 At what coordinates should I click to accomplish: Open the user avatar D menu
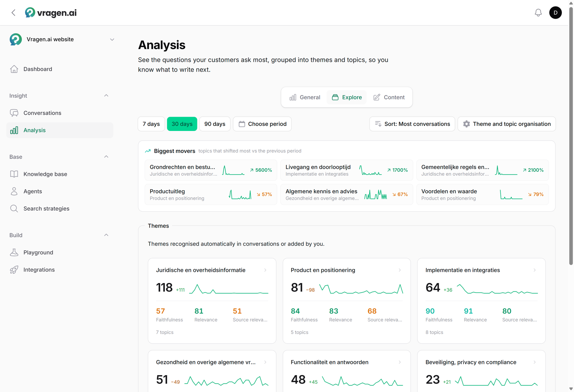pos(556,13)
